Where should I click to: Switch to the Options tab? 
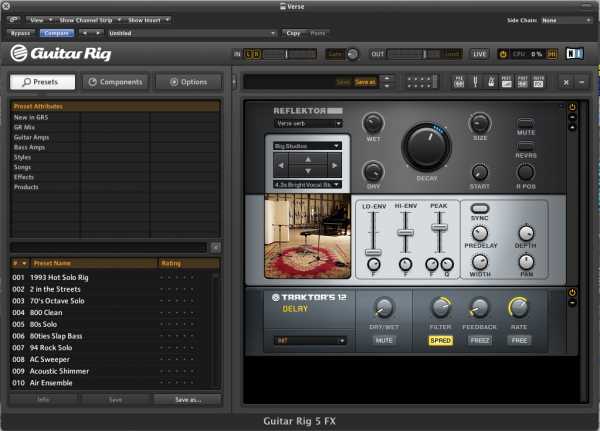tap(189, 82)
